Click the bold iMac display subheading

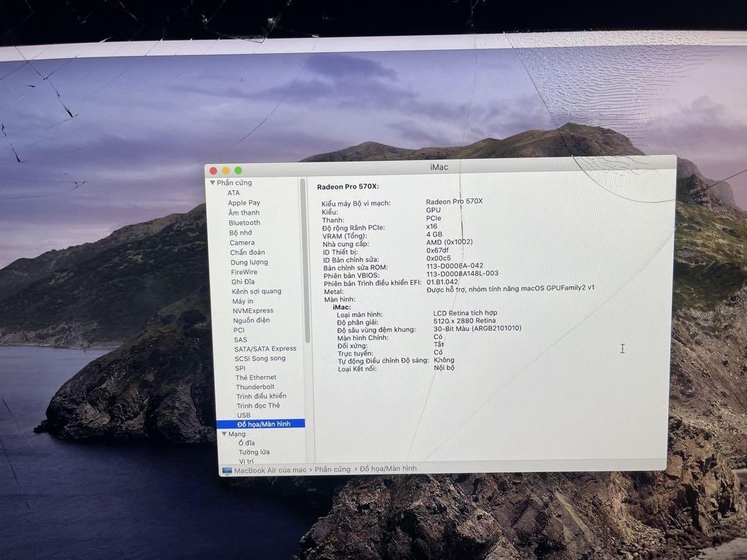click(x=342, y=307)
